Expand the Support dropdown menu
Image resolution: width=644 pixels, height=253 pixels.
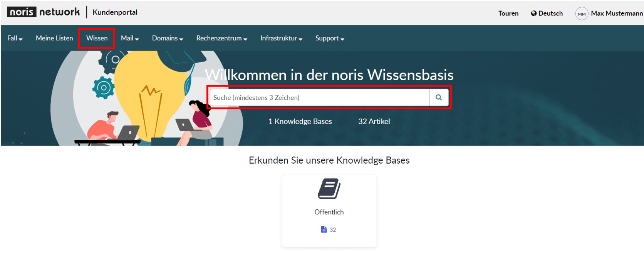pyautogui.click(x=330, y=38)
